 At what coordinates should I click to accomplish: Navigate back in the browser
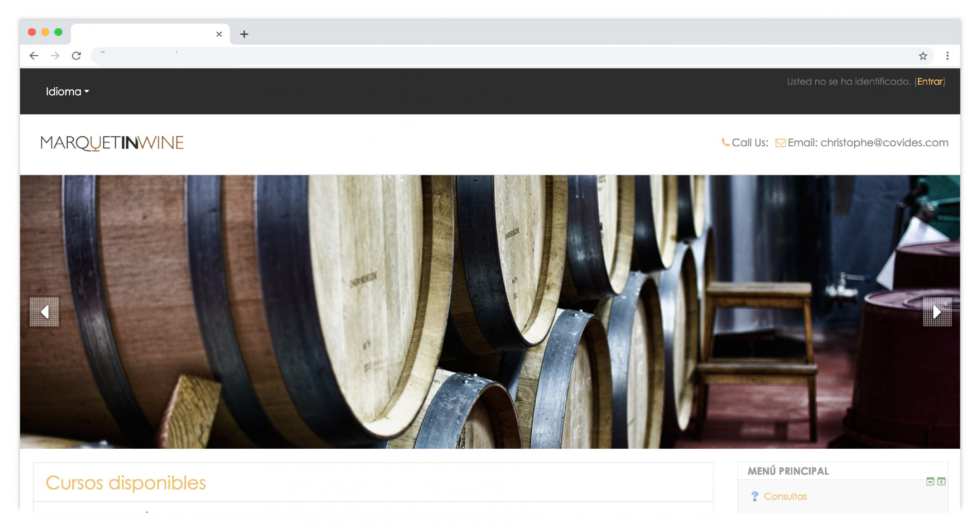[x=34, y=56]
